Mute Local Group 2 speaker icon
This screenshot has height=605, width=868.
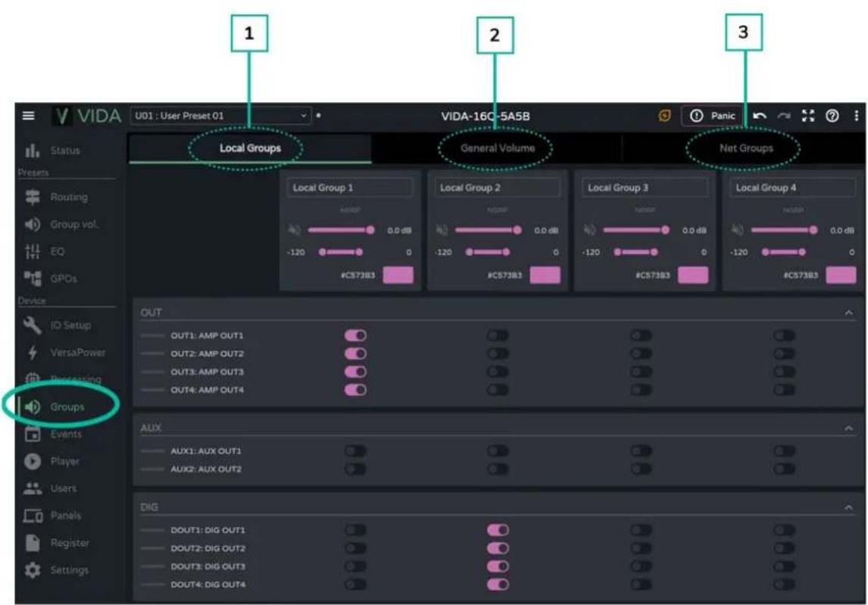coord(442,229)
